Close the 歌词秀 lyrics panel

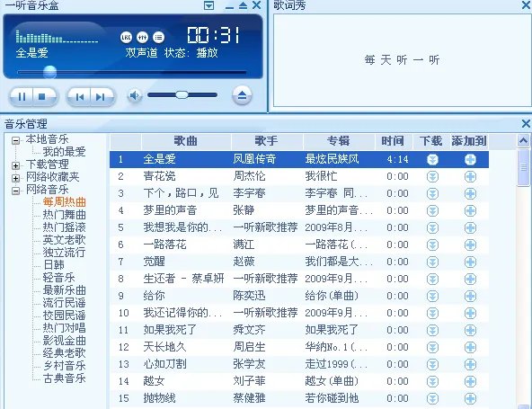(x=527, y=4)
